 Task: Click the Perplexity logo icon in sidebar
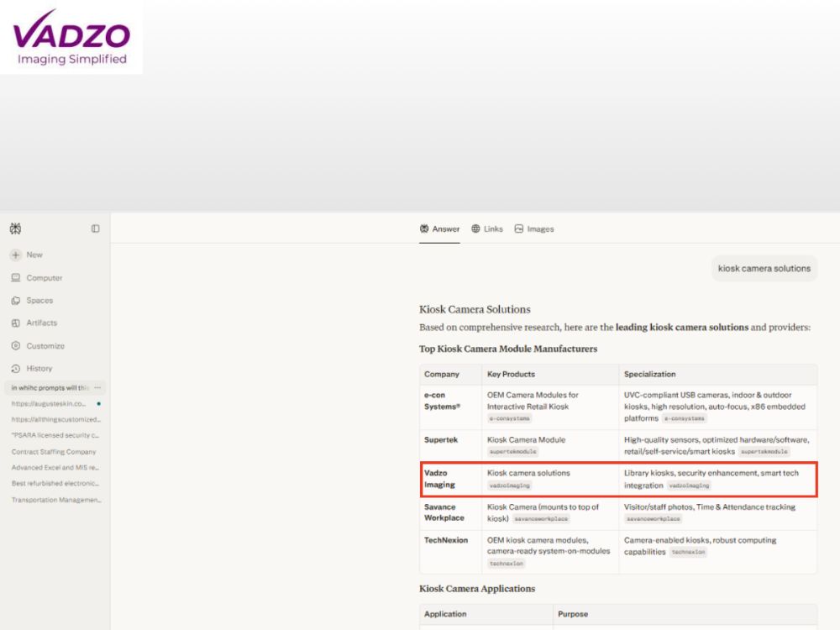(15, 228)
